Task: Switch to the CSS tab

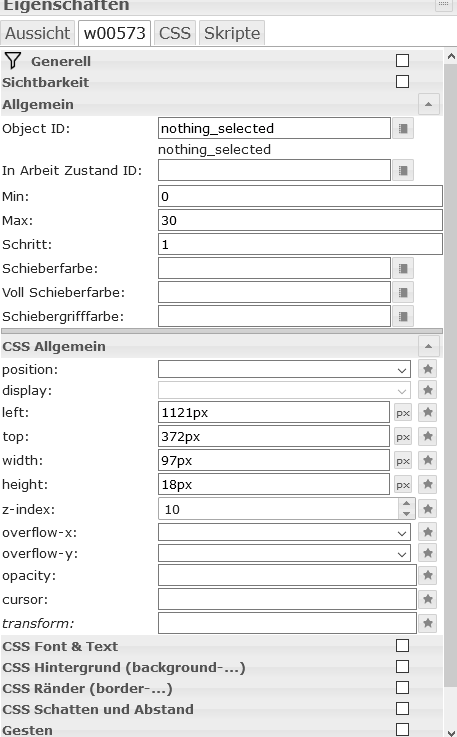Action: point(175,33)
